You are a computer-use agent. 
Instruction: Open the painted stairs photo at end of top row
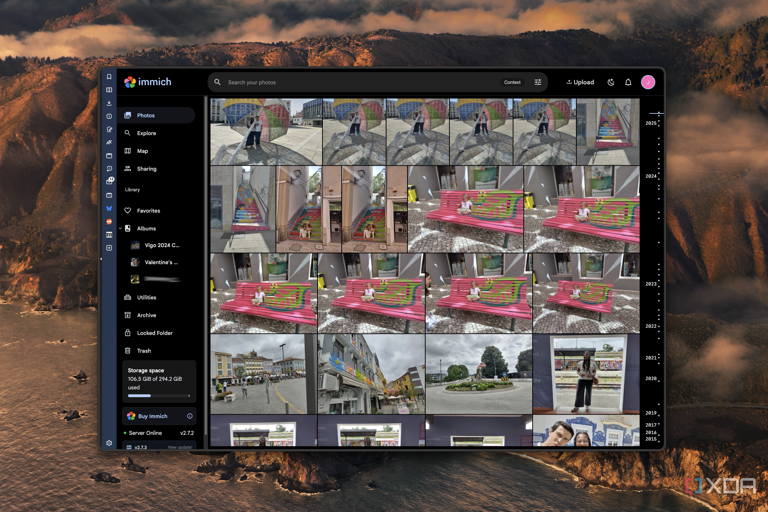pos(608,131)
